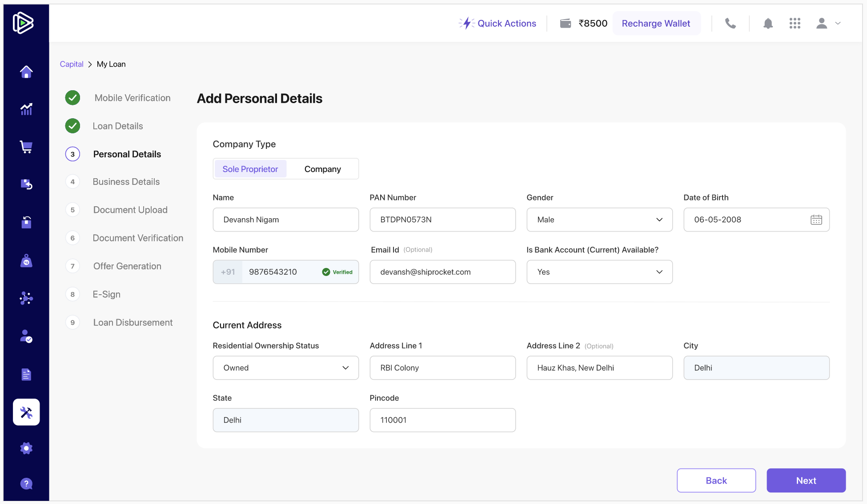Open the bank account availability dropdown

(x=599, y=272)
